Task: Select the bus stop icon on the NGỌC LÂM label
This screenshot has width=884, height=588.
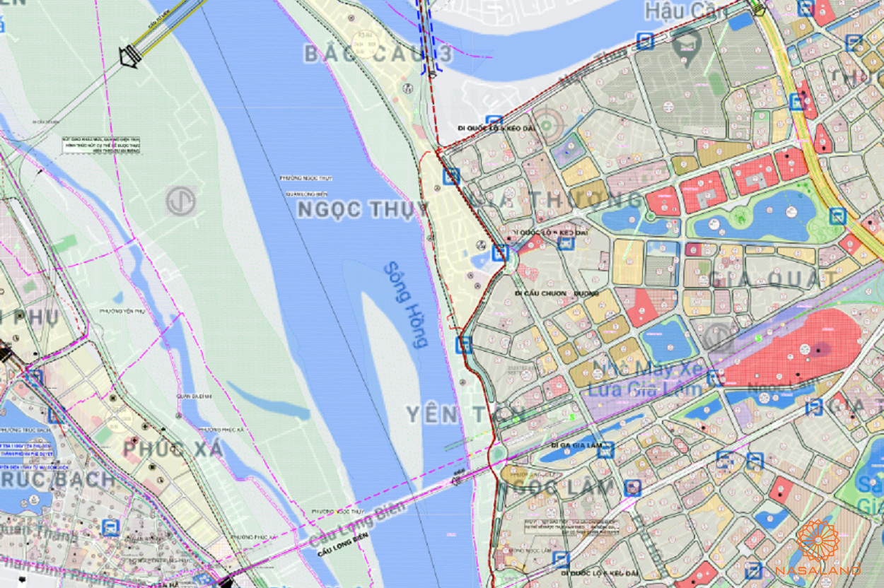Action: click(632, 488)
